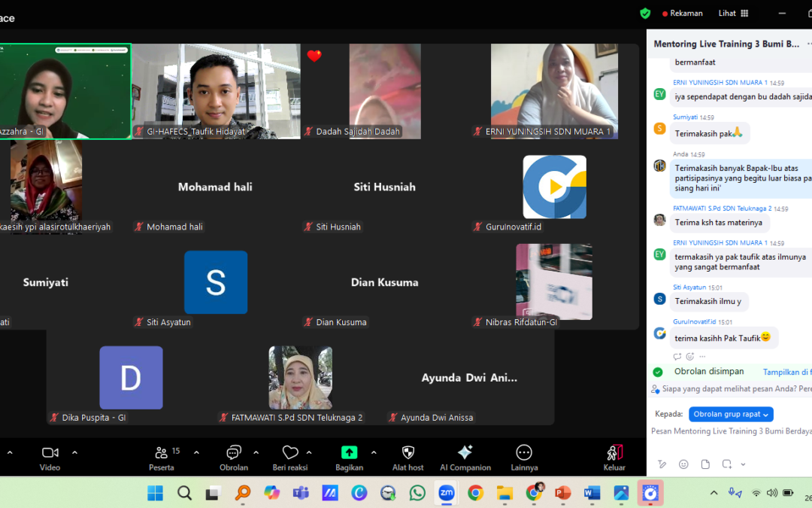Open WhatsApp from the taskbar

[417, 493]
